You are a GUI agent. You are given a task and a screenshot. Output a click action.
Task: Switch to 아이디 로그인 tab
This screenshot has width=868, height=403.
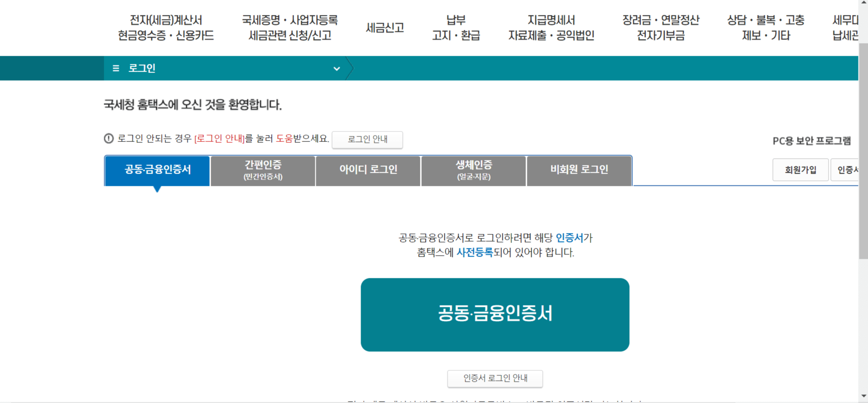(368, 170)
